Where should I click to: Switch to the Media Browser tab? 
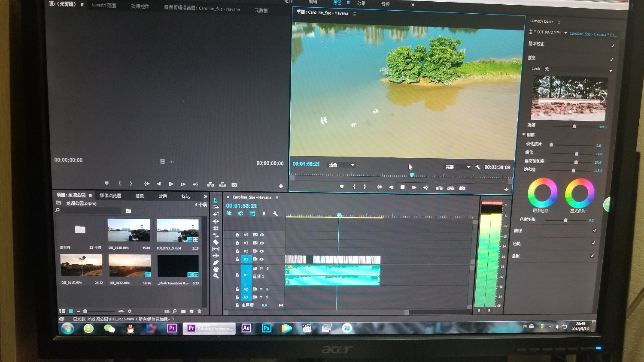pyautogui.click(x=110, y=196)
